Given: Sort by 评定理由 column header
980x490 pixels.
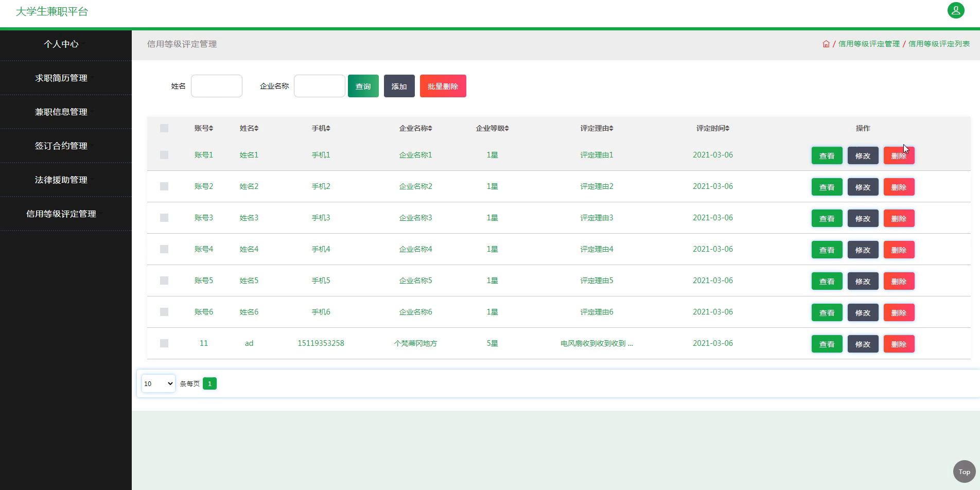Looking at the screenshot, I should coord(597,128).
